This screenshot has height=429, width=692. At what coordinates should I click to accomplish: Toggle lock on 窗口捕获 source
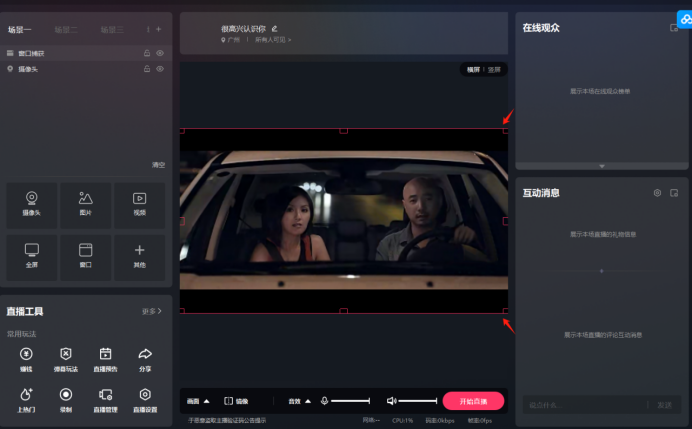tap(147, 53)
